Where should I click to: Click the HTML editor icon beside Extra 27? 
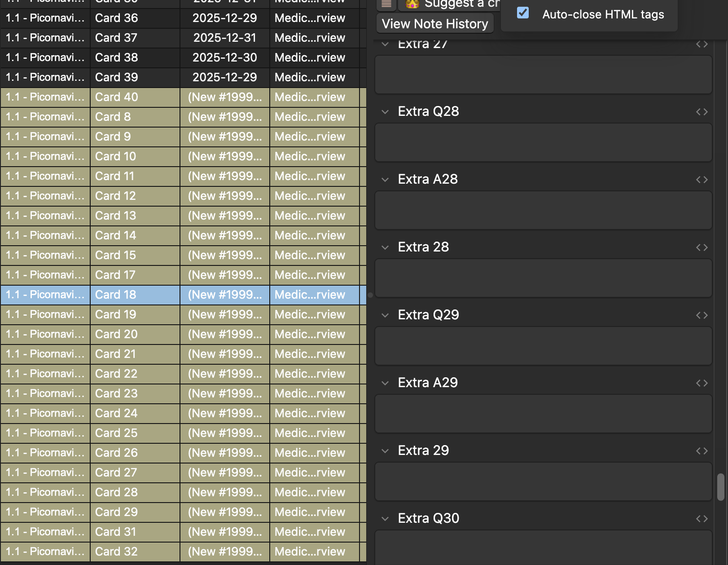point(702,44)
